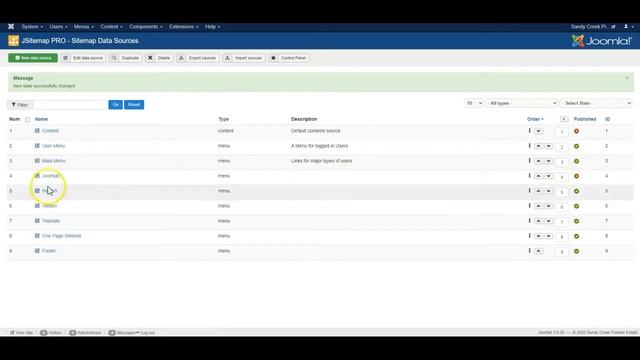Image resolution: width=640 pixels, height=360 pixels.
Task: Toggle published state of Content source
Action: coord(576,131)
